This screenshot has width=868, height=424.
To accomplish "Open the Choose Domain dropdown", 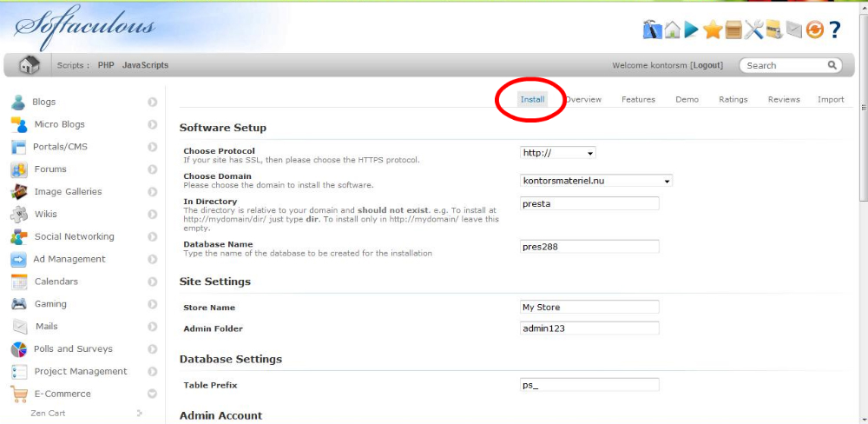I will [x=596, y=180].
